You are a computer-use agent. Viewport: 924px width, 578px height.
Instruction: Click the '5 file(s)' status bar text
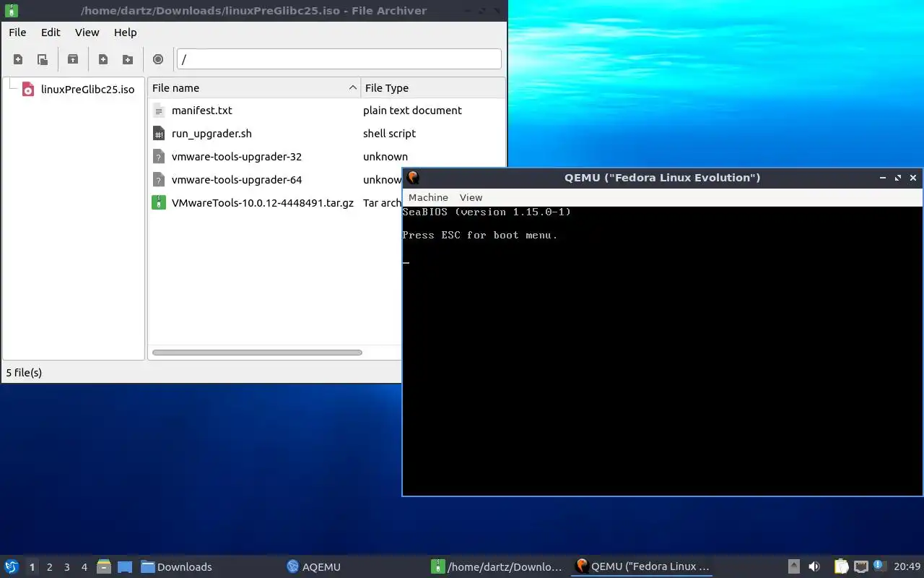click(x=24, y=373)
